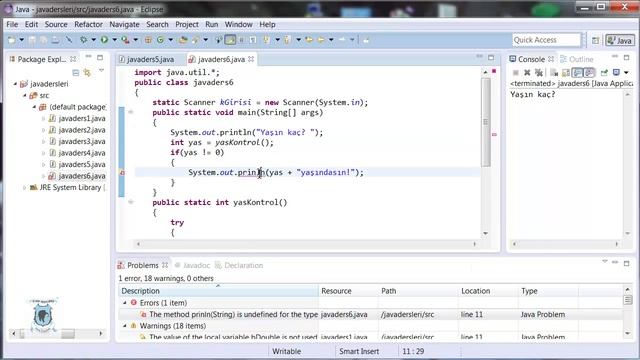The height and width of the screenshot is (360, 640).
Task: Collapse the javadersleri project node
Action: tap(16, 84)
